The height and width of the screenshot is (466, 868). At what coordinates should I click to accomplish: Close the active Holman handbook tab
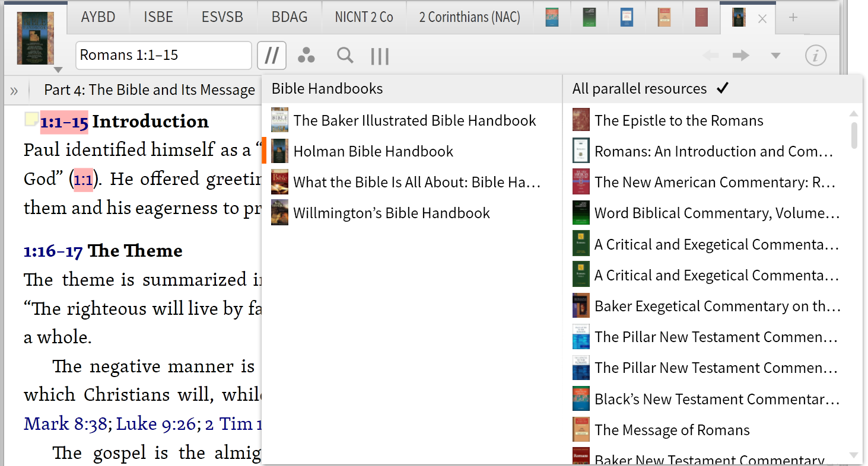tap(762, 19)
